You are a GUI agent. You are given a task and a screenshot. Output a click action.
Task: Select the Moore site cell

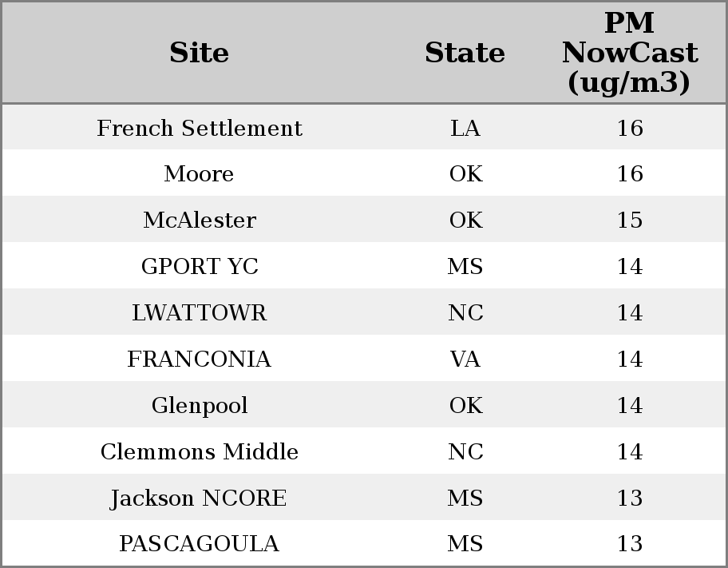[200, 174]
